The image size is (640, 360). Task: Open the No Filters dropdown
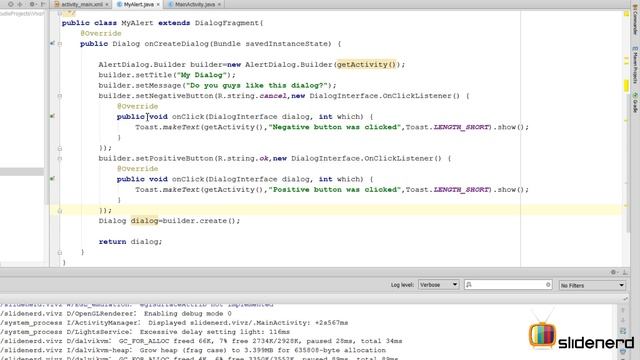point(592,285)
